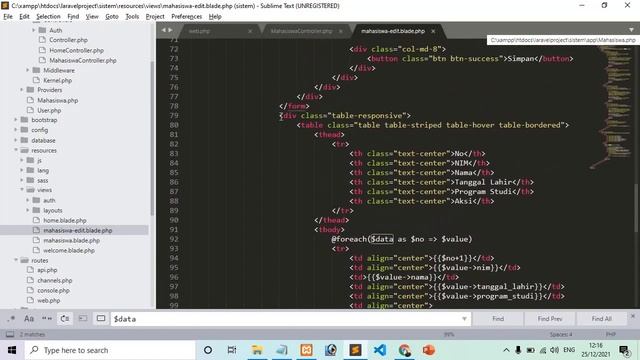
Task: Toggle regular expression search mode
Action: 11,318
